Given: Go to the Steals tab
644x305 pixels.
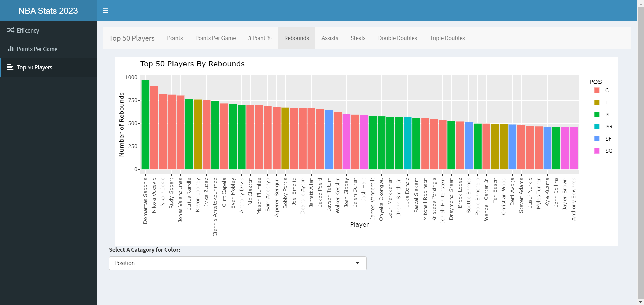Looking at the screenshot, I should coord(358,38).
